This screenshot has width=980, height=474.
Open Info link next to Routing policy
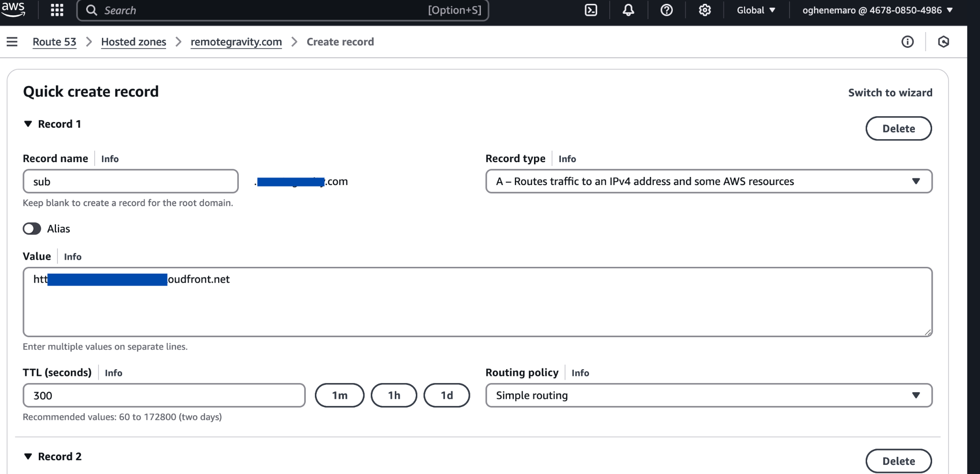coord(580,373)
